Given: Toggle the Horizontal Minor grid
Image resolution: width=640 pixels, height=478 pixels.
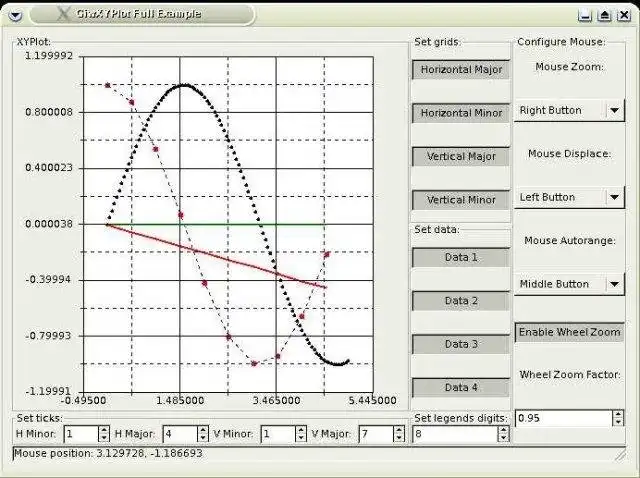Looking at the screenshot, I should click(x=461, y=113).
